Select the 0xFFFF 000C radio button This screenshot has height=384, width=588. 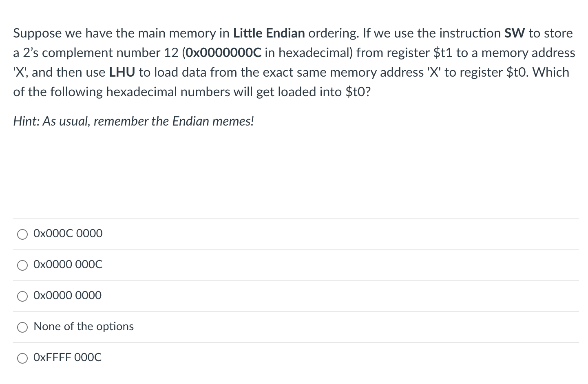[x=22, y=358]
